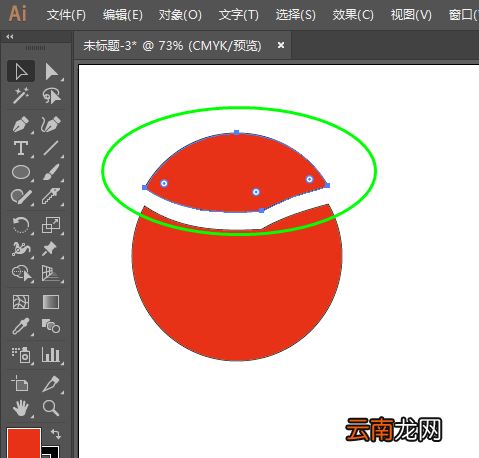Select the Blend tool
479x458 pixels.
click(51, 326)
